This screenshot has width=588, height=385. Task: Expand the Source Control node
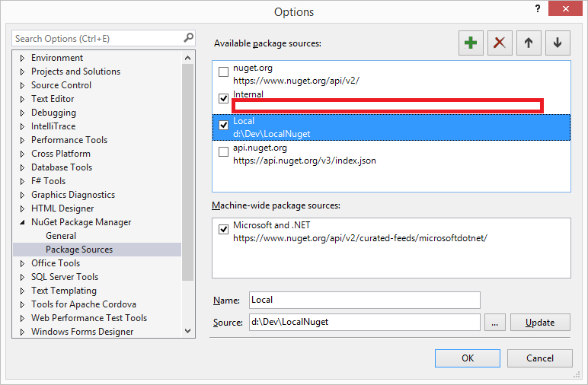tap(22, 85)
